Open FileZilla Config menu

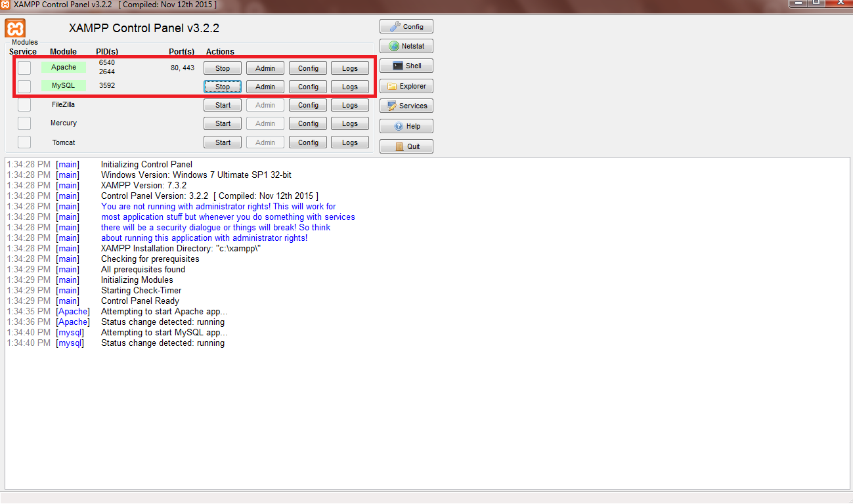point(308,105)
